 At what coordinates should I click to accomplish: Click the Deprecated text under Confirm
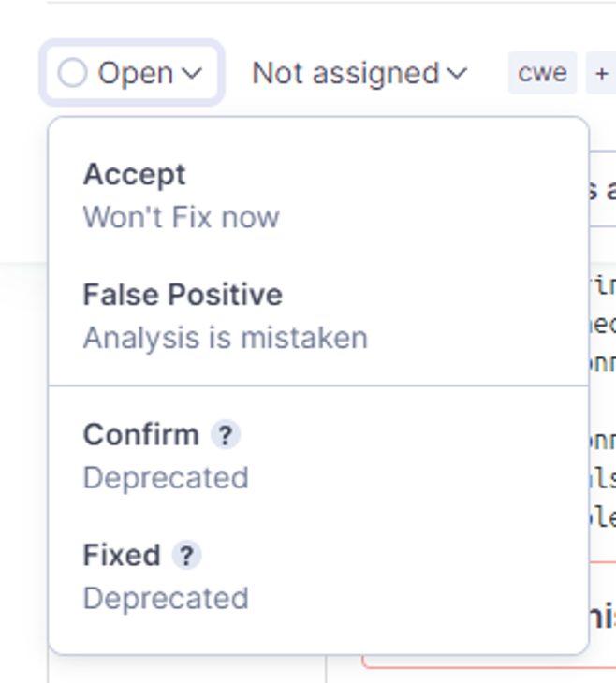point(166,477)
